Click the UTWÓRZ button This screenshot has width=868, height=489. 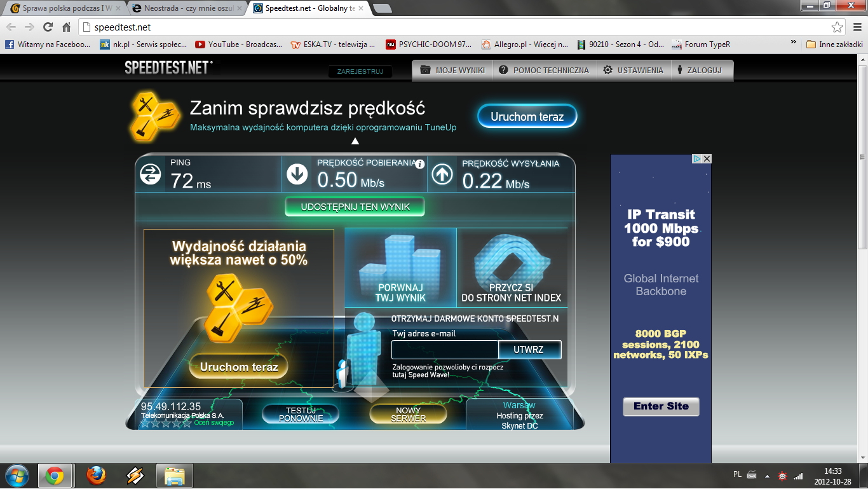point(529,350)
